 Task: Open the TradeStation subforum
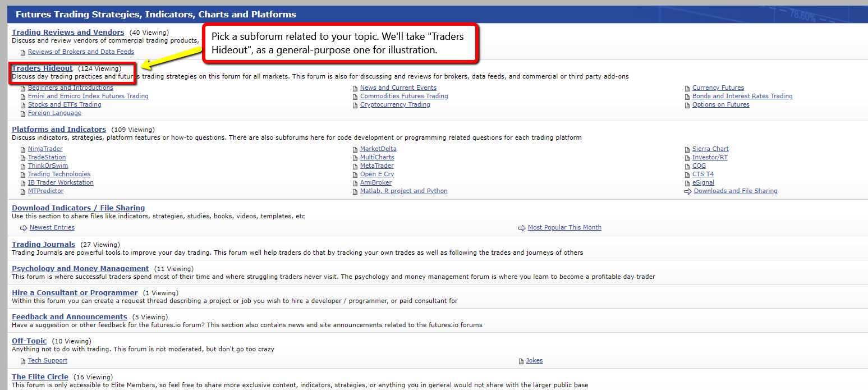(x=47, y=157)
